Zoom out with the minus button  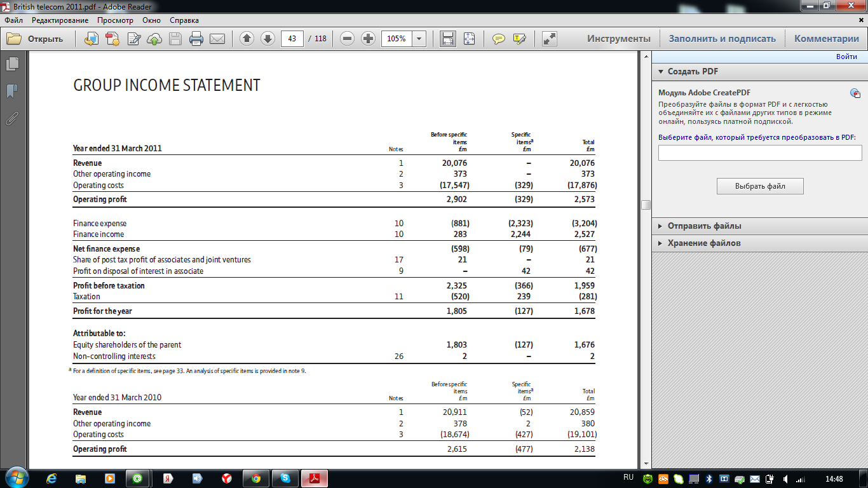[347, 39]
